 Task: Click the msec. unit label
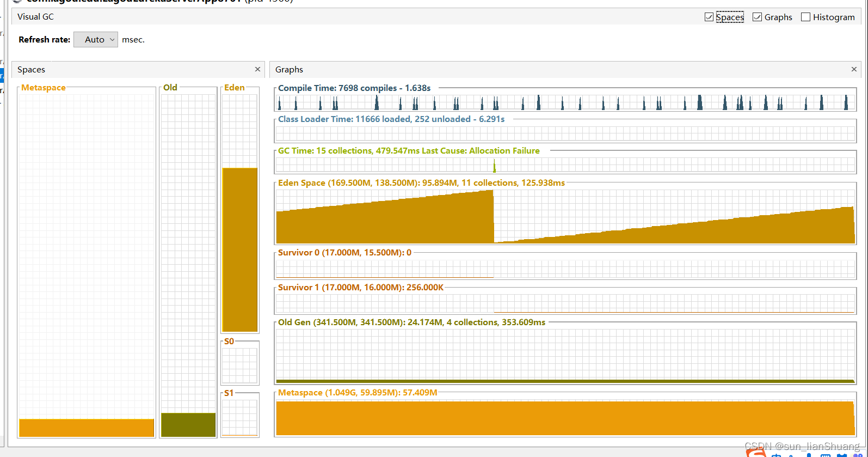click(133, 39)
